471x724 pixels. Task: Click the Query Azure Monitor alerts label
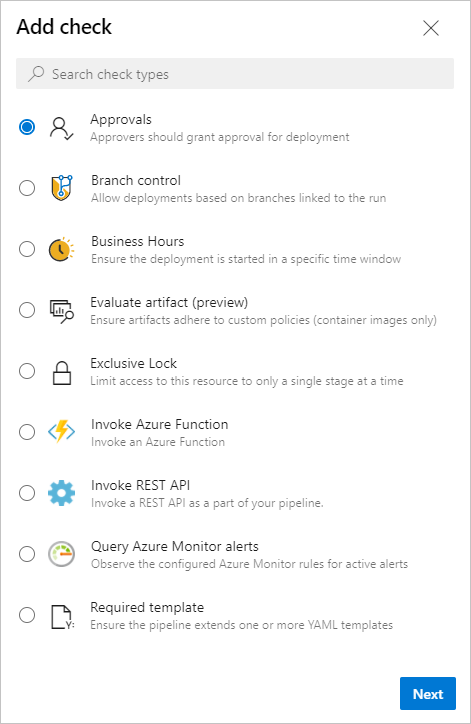pos(175,546)
